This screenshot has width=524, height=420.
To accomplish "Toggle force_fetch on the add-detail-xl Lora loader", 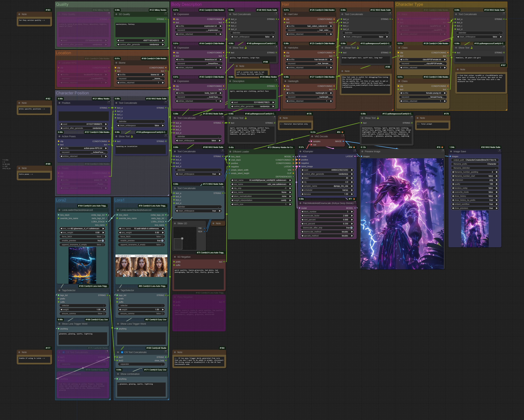I will pos(162,236).
